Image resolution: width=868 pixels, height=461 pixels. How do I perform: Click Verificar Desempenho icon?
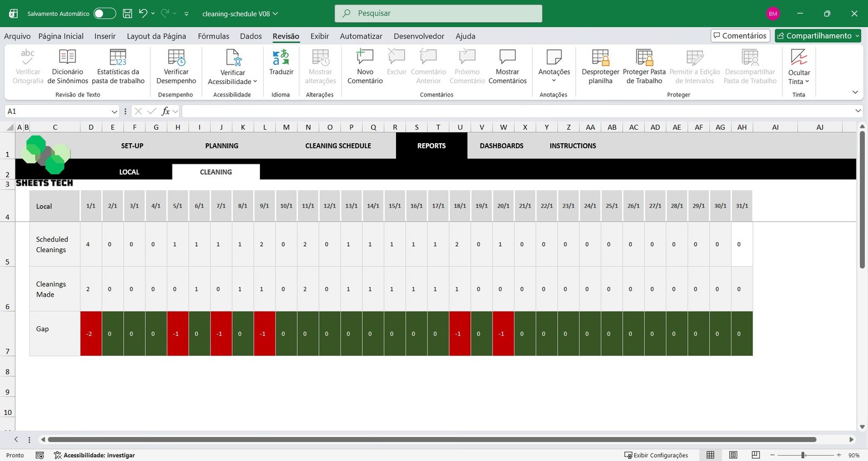pyautogui.click(x=176, y=57)
